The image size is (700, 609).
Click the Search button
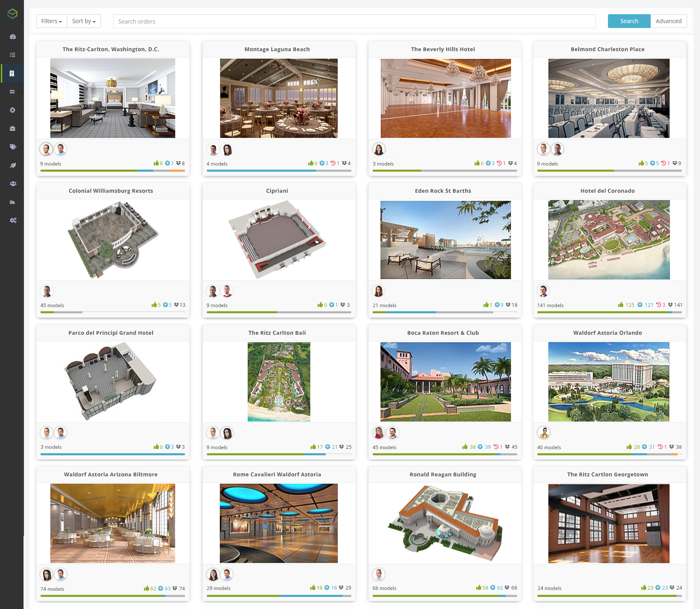629,21
